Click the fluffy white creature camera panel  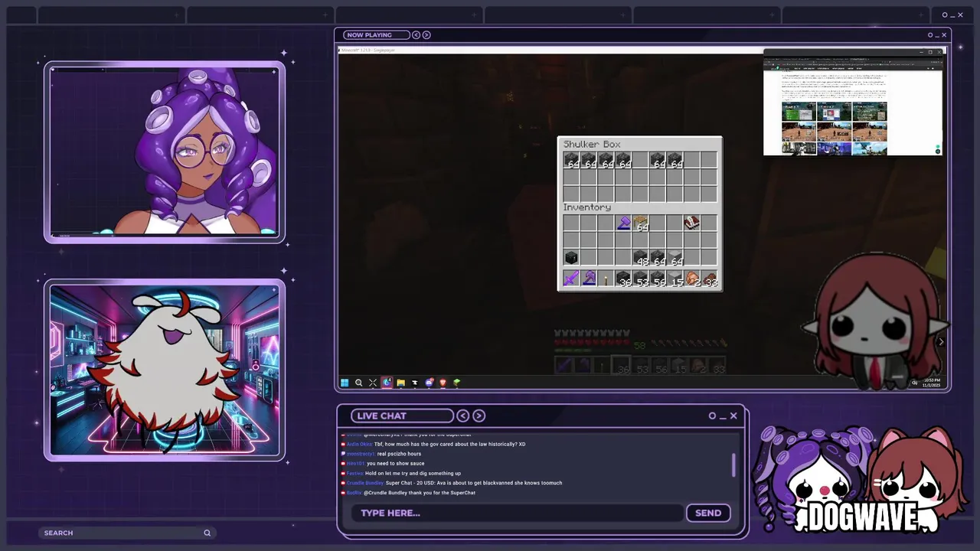pyautogui.click(x=164, y=370)
